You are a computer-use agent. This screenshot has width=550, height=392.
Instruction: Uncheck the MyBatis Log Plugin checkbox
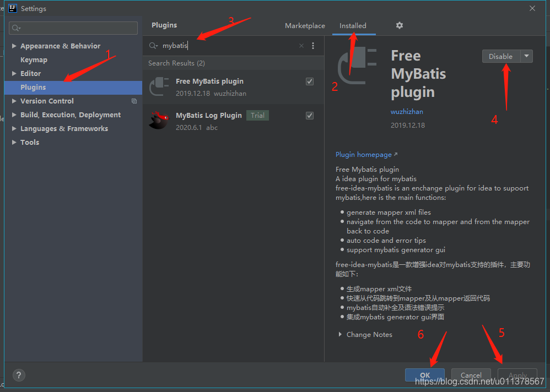(310, 115)
